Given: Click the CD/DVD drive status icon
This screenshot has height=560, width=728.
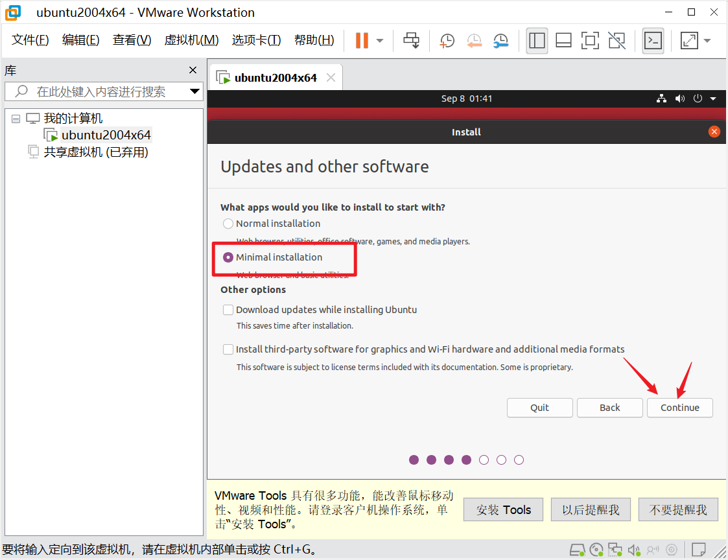Looking at the screenshot, I should (596, 550).
